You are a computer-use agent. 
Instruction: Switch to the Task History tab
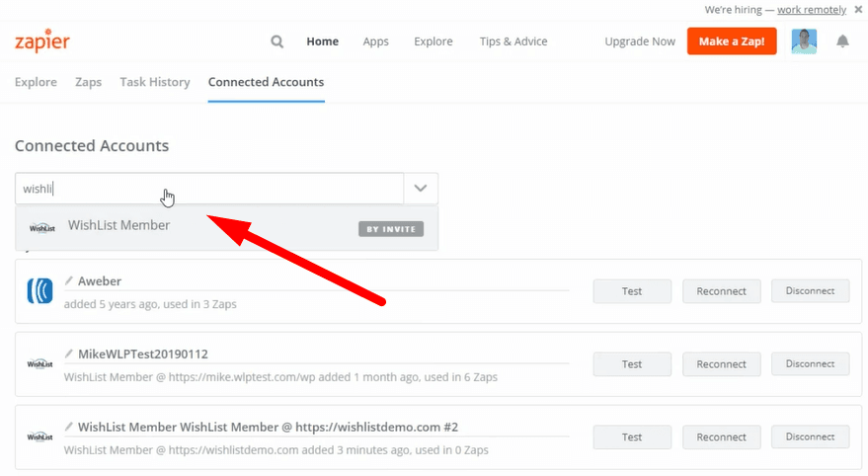coord(155,82)
